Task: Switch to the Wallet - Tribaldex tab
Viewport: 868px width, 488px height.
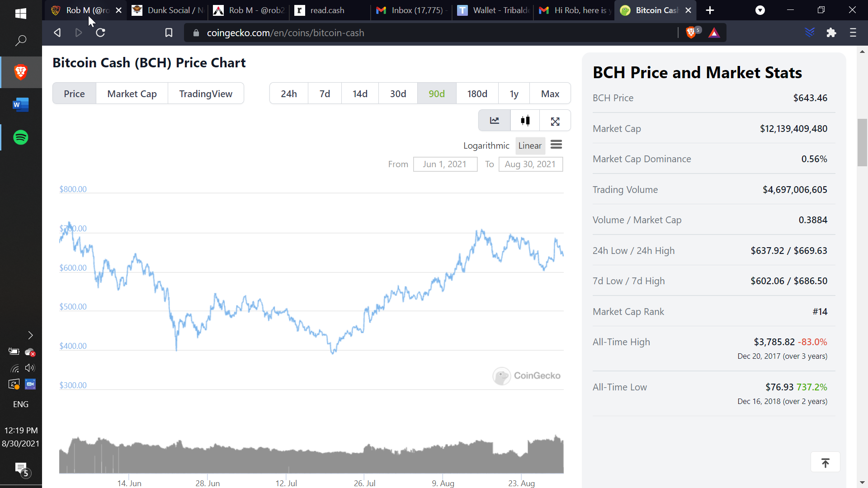Action: click(x=493, y=10)
